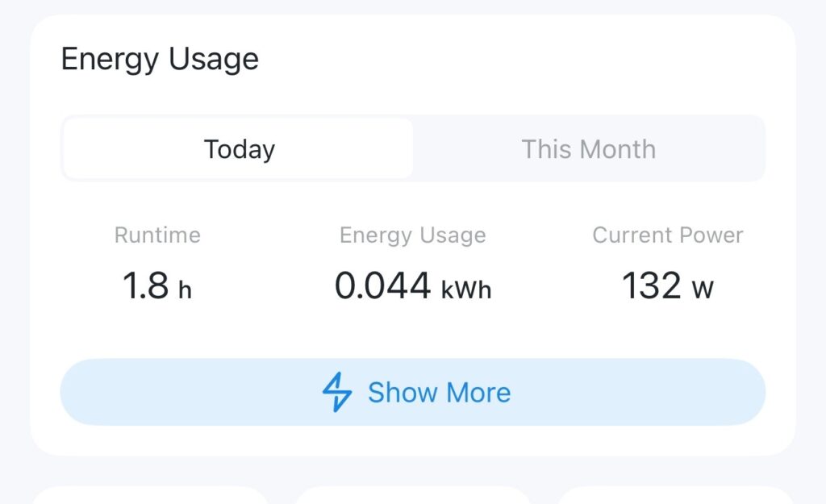Click the small Energy Usage stat label
This screenshot has height=504, width=826.
click(x=412, y=235)
